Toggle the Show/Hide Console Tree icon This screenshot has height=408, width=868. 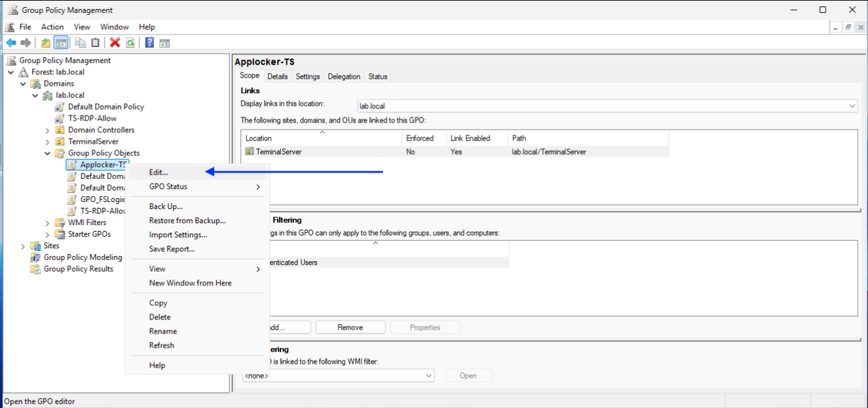(61, 43)
